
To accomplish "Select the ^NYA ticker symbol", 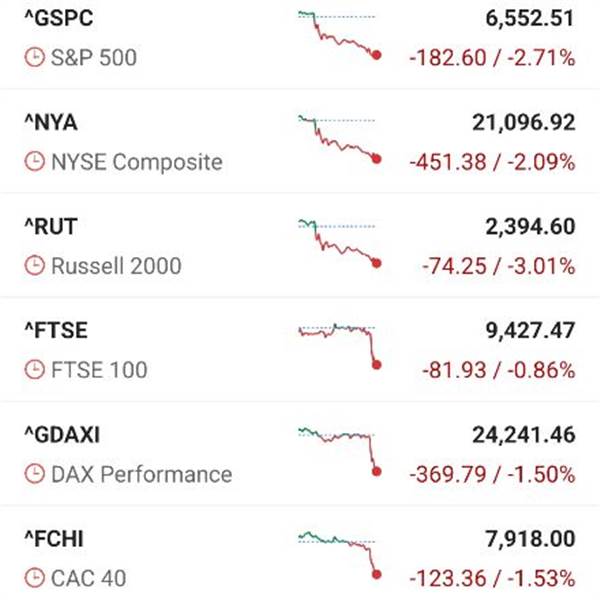I will click(50, 122).
